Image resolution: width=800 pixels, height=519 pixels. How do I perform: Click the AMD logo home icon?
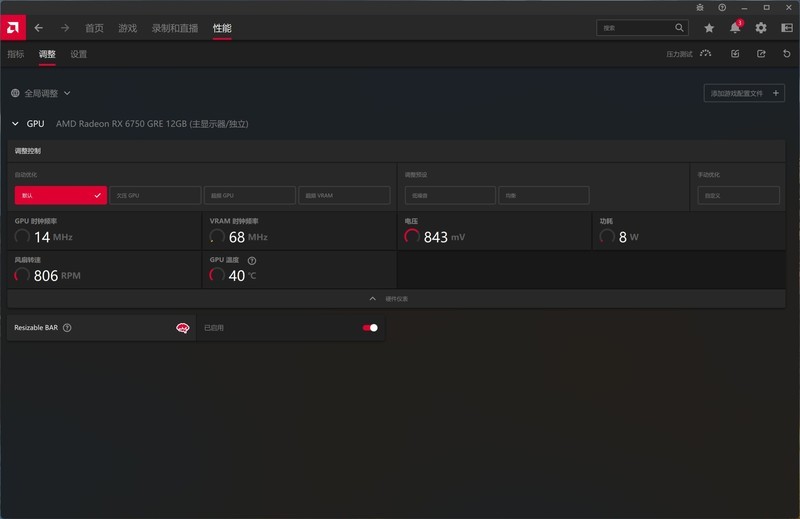coord(13,27)
